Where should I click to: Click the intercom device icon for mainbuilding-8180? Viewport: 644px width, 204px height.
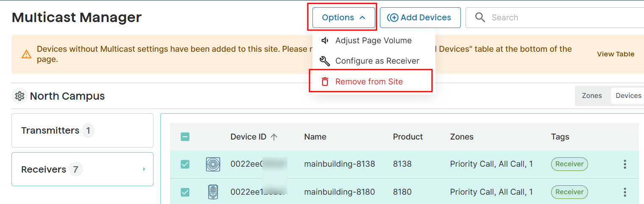(213, 192)
